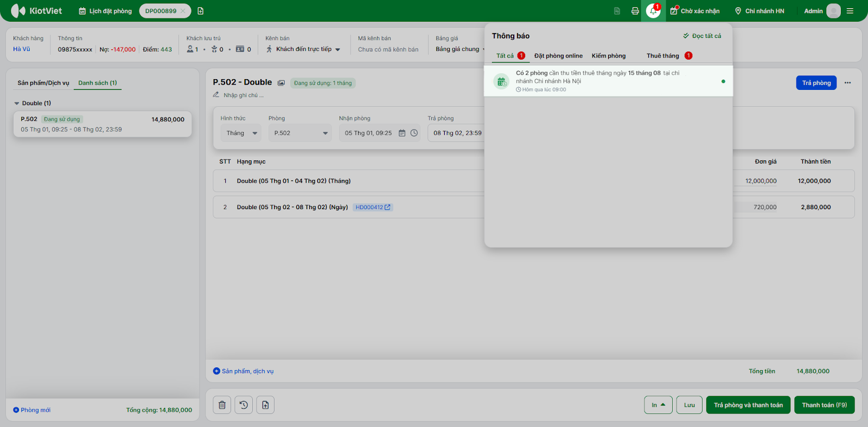The width and height of the screenshot is (868, 427).
Task: Open the room image icon beside P.502
Action: click(281, 83)
